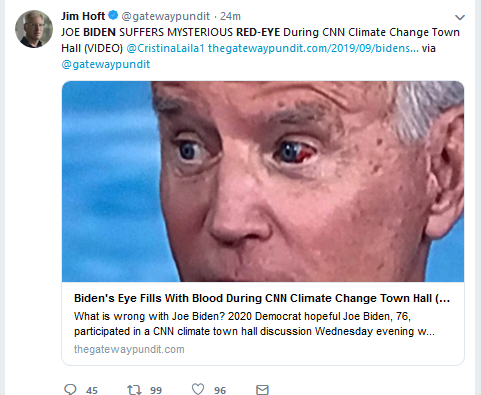This screenshot has height=395, width=481.
Task: Open the Biden eye article preview image
Action: point(263,181)
